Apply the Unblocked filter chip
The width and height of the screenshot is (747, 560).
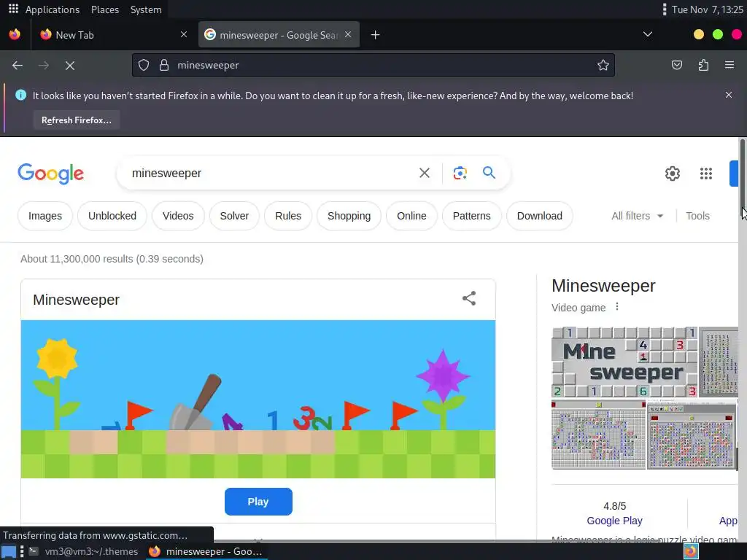[x=112, y=216]
